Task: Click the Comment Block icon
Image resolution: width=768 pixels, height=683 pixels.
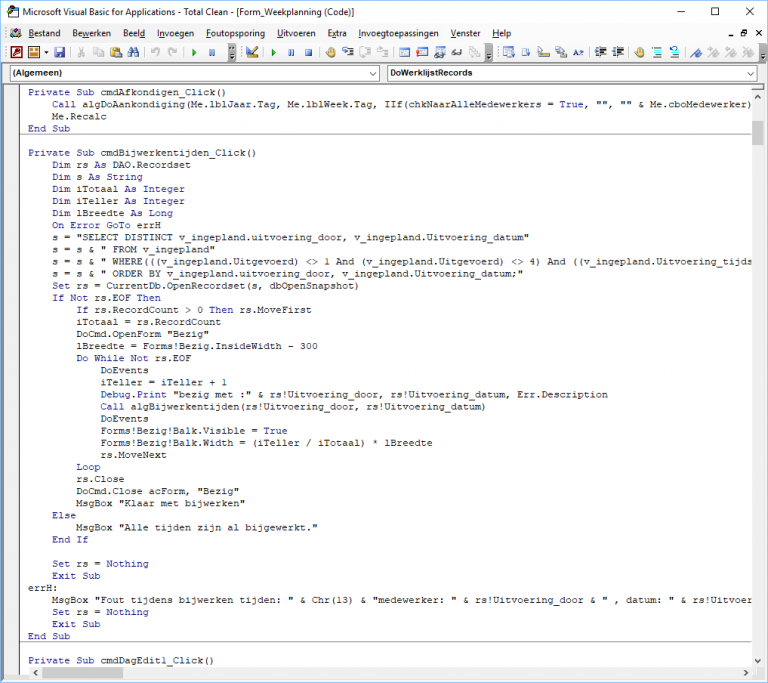Action: pyautogui.click(x=656, y=52)
